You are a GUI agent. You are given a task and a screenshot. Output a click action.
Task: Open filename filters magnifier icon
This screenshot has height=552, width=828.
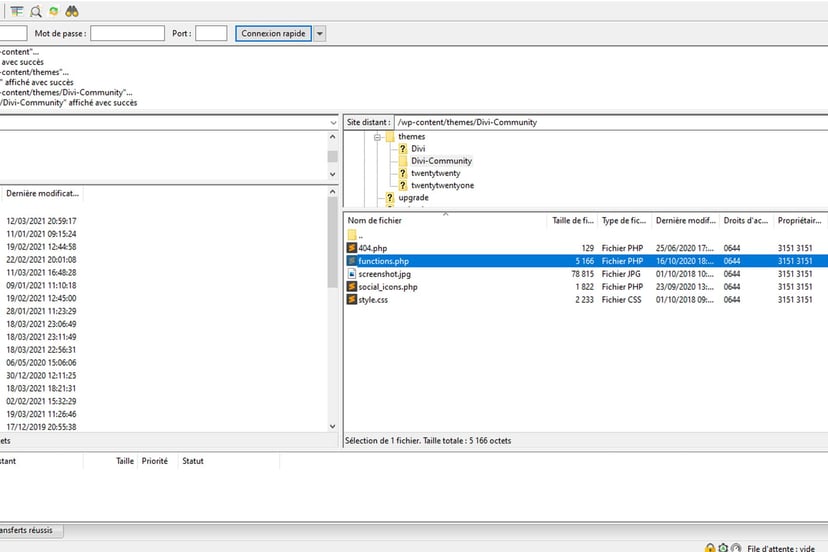(35, 11)
